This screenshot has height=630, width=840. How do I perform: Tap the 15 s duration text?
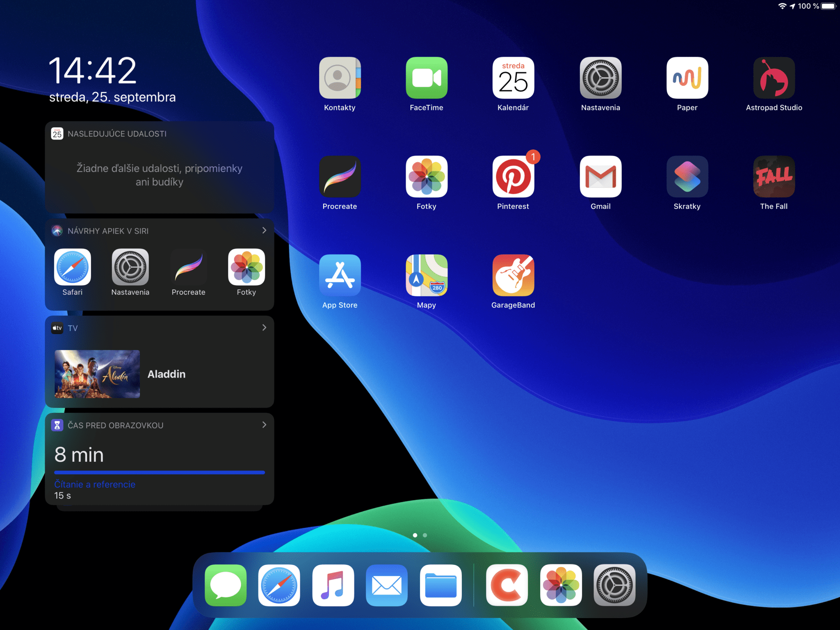(x=63, y=496)
